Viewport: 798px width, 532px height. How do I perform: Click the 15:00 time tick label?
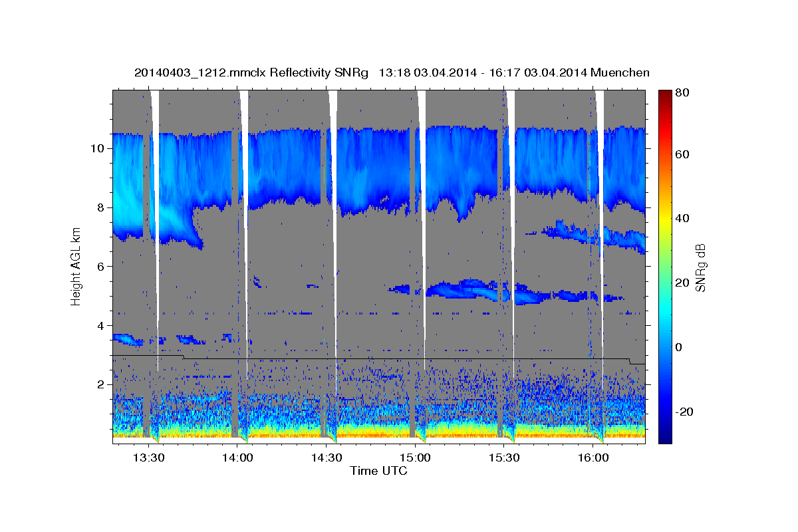[415, 458]
